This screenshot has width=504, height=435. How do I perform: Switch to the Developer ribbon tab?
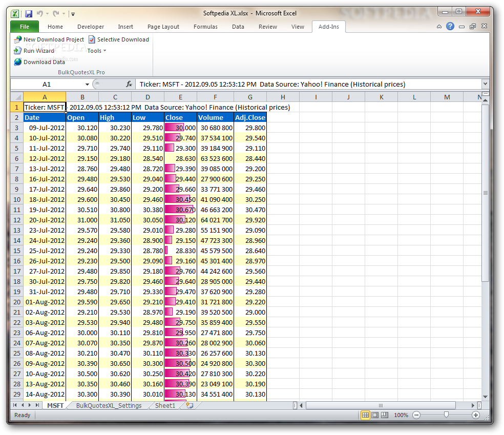(x=91, y=27)
